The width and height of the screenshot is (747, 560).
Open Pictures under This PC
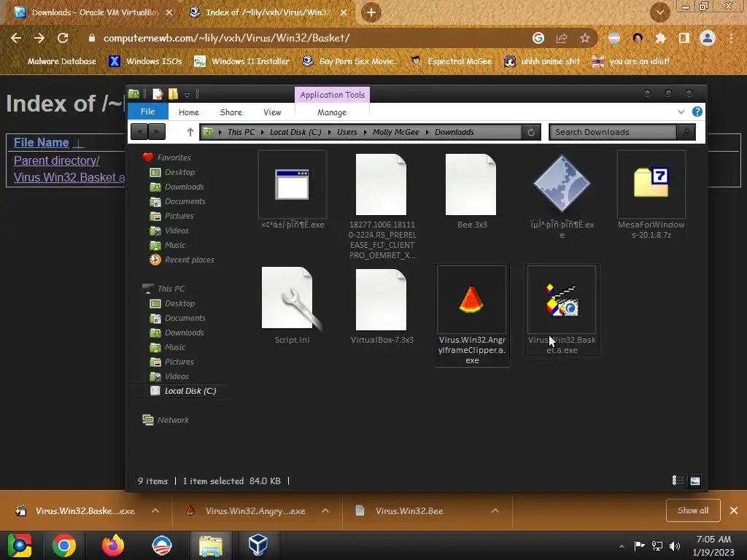(x=172, y=362)
